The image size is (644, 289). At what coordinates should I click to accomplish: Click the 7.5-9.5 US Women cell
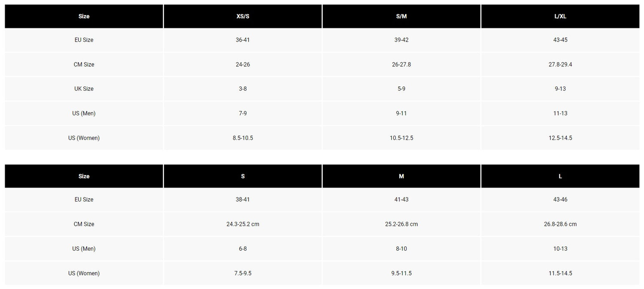(x=243, y=273)
